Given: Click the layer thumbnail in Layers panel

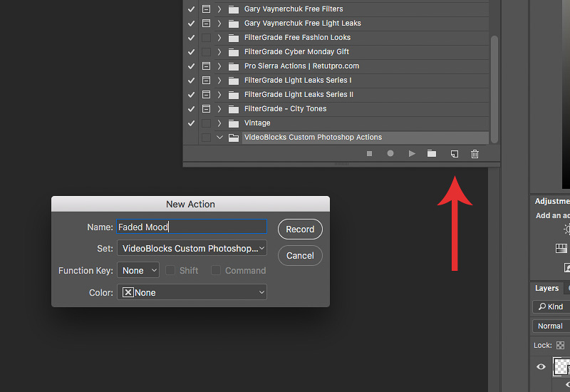Looking at the screenshot, I should click(x=561, y=366).
